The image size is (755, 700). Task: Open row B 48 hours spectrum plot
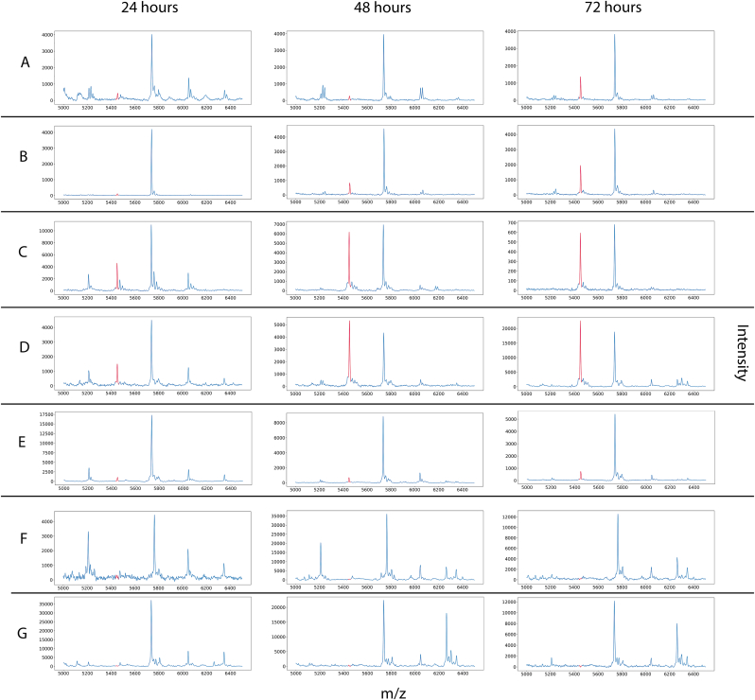pyautogui.click(x=385, y=162)
